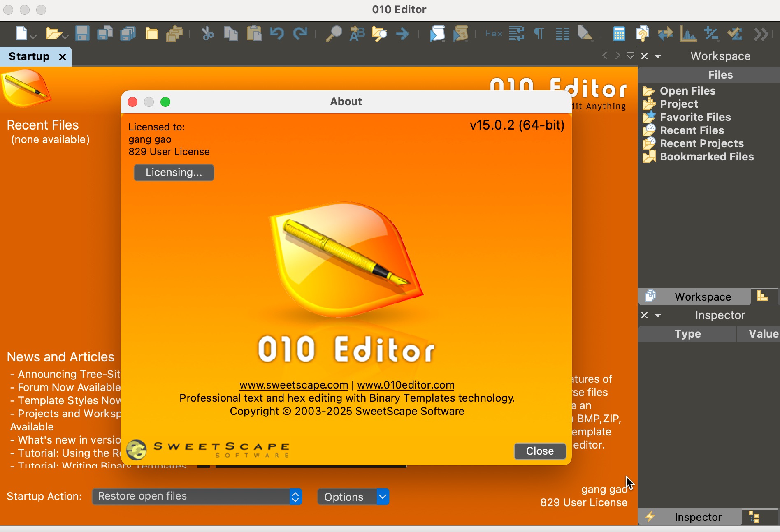Viewport: 780px width, 532px height.
Task: Click the Value column header
Action: click(x=759, y=334)
